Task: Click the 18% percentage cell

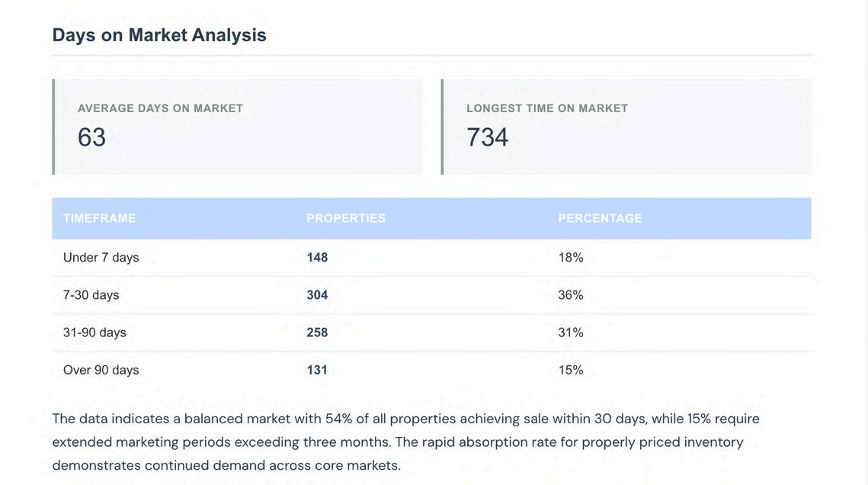Action: pos(571,258)
